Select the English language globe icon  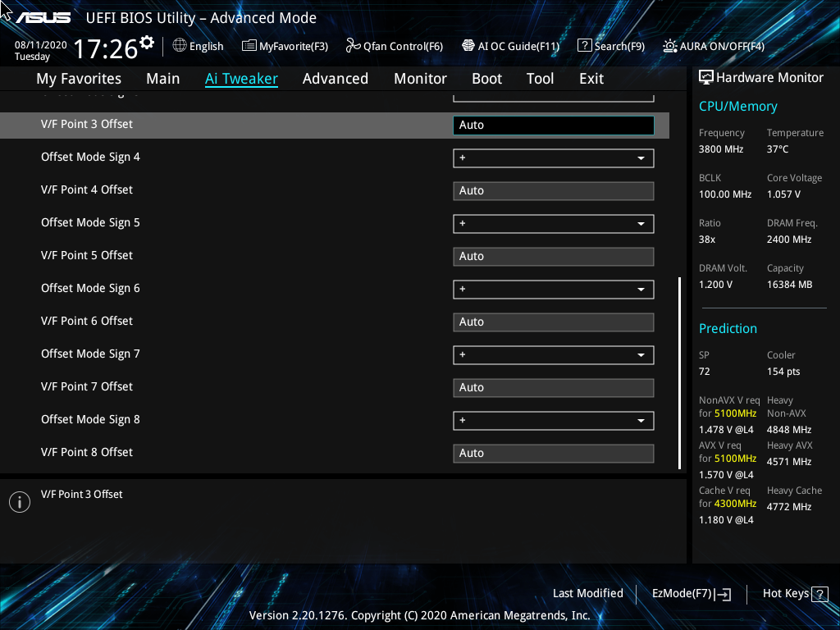179,47
